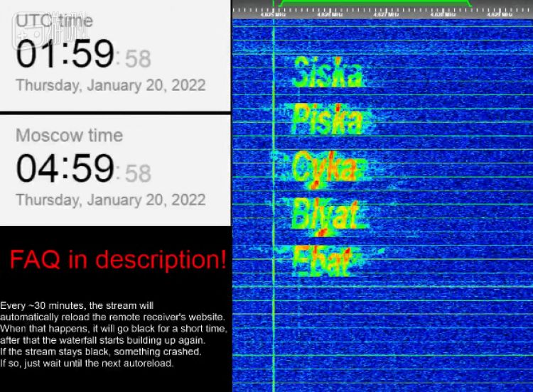
Task: Click the 'Ebat' text in waterfall
Action: pos(321,261)
